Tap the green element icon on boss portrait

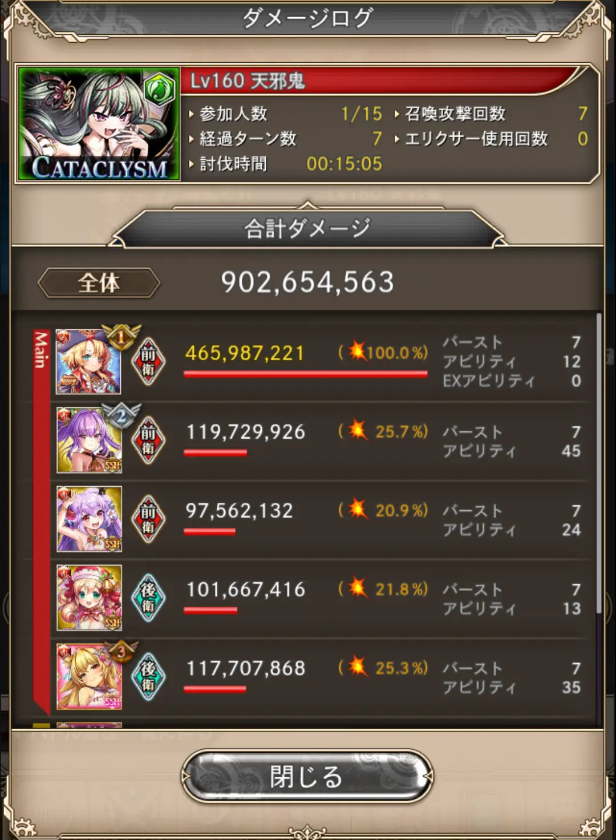click(x=159, y=88)
